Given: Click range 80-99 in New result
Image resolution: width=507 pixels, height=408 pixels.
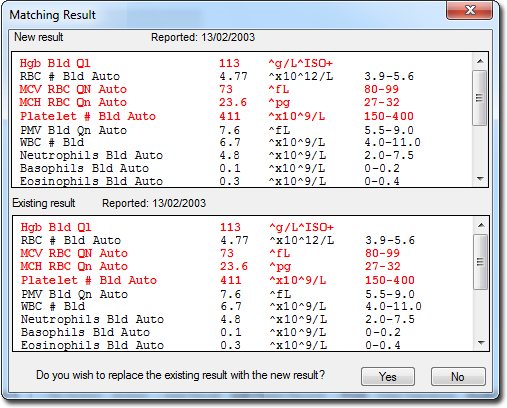Looking at the screenshot, I should click(381, 89).
